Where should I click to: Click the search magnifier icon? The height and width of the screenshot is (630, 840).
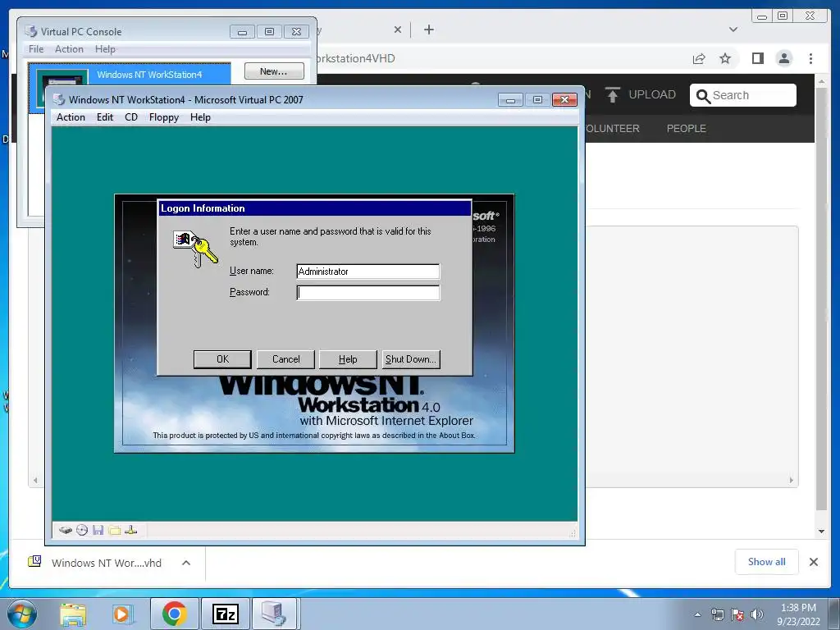(x=703, y=96)
